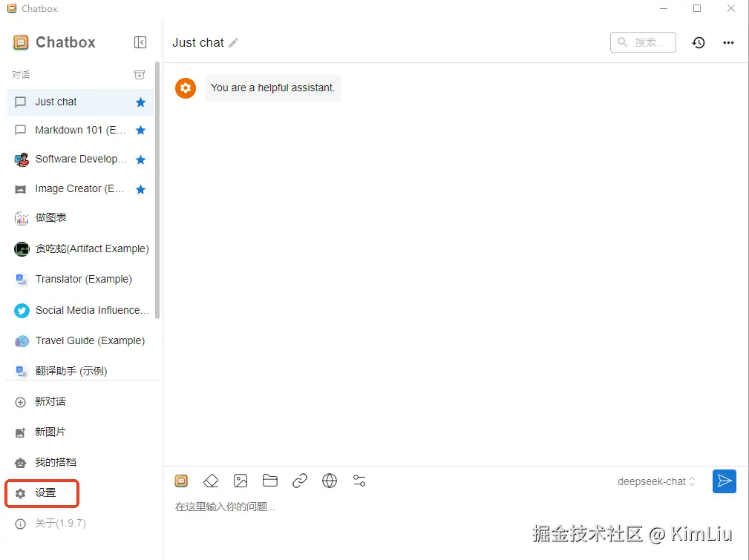Open the deepseek-chat model selector

coord(656,481)
